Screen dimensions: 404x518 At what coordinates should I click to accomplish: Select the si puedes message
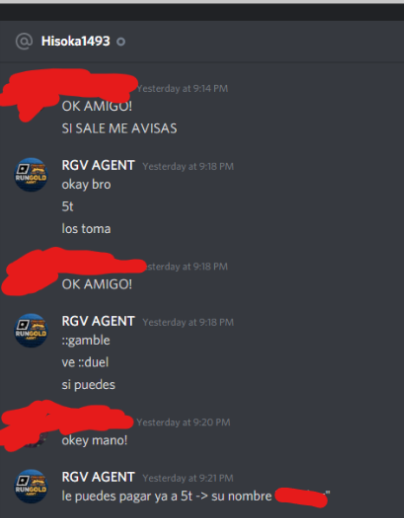88,385
